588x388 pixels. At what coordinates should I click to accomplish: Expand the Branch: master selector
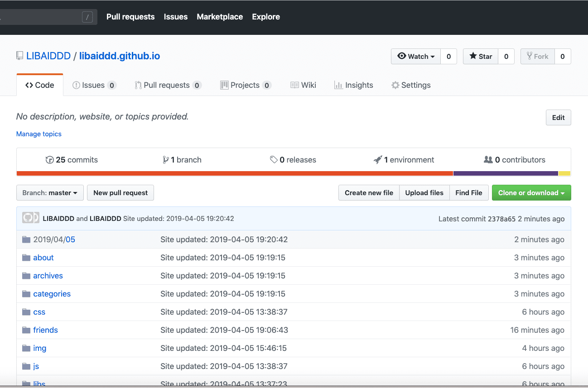[50, 193]
